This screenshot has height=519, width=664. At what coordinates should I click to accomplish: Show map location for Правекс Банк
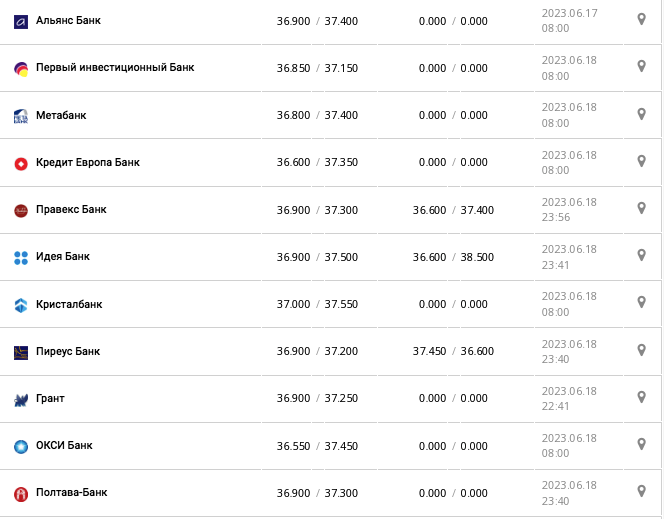click(642, 208)
